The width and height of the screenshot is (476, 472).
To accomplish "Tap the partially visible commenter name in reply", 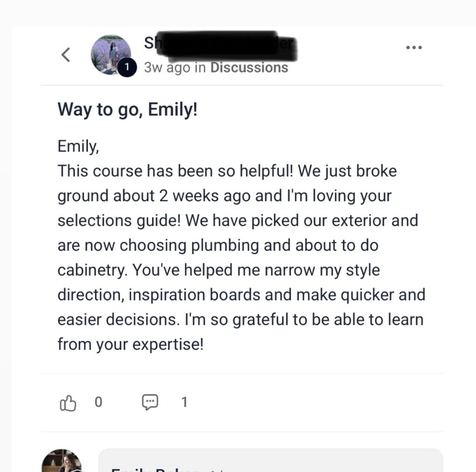I will pos(155,470).
